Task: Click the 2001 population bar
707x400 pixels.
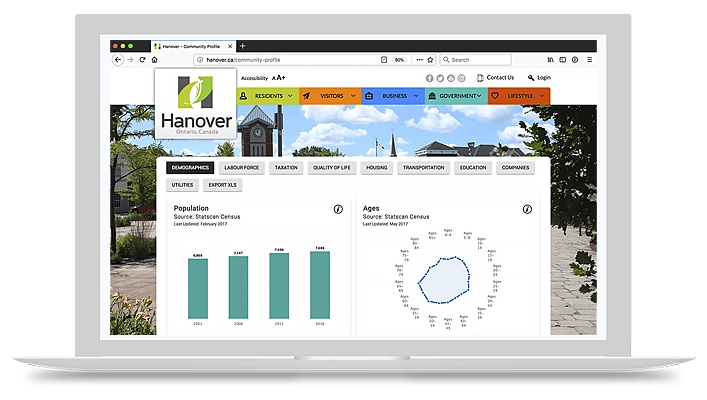Action: pos(198,289)
